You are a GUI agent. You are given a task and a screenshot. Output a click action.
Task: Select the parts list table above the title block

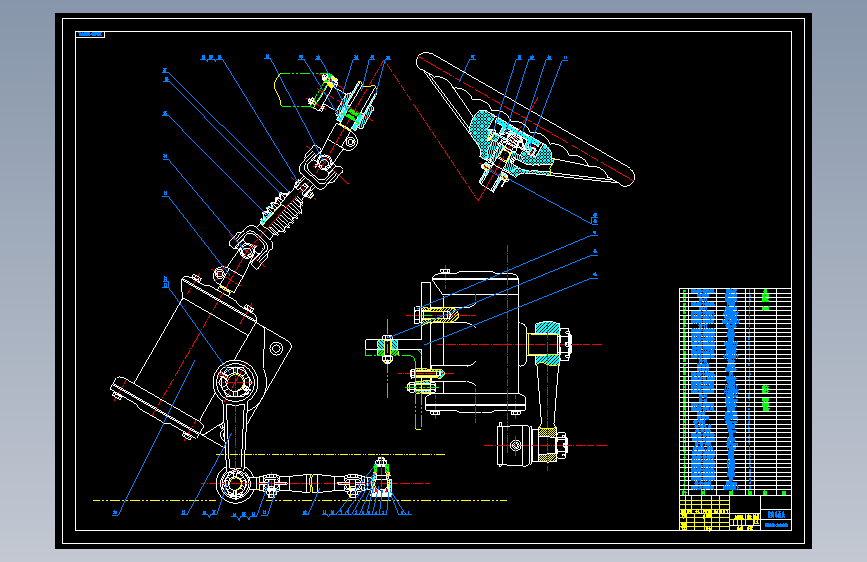(735, 392)
